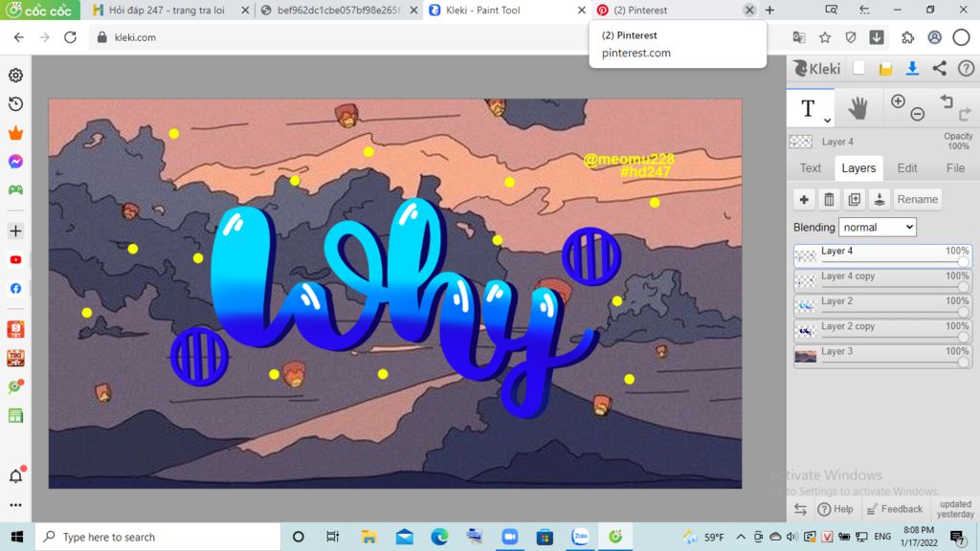The height and width of the screenshot is (551, 980).
Task: Open a new browser tab
Action: 770,10
